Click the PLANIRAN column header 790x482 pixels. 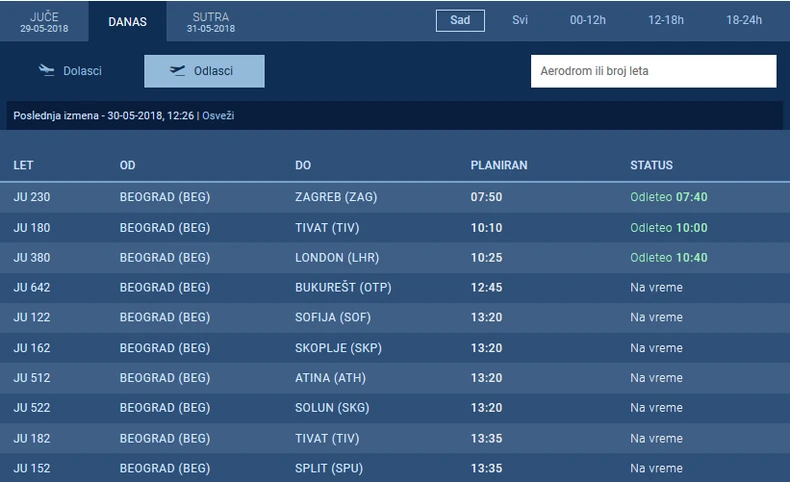(x=499, y=165)
